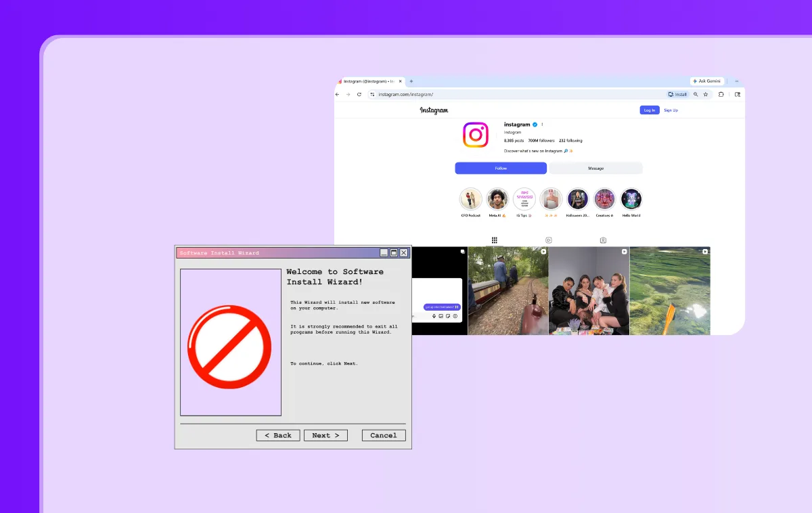Bookmark this page with the star icon
Viewport: 812px width, 513px height.
(706, 95)
